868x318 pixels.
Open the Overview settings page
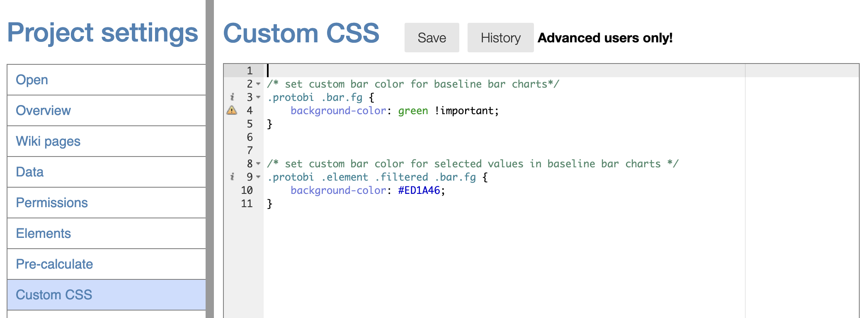(43, 110)
